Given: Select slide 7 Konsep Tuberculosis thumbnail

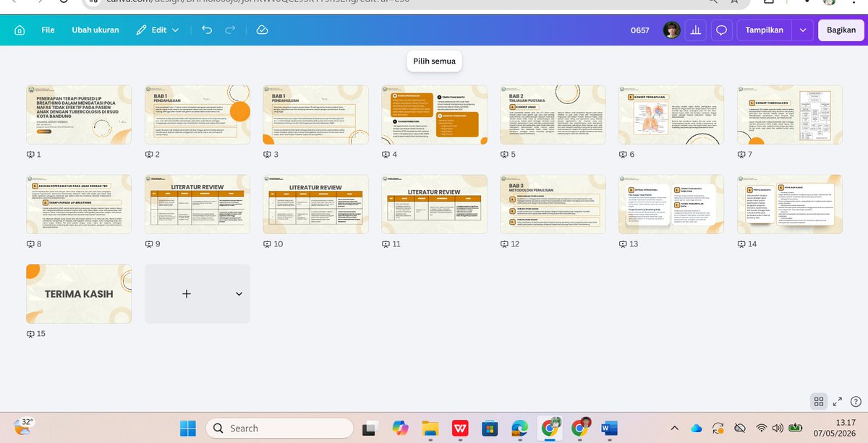Looking at the screenshot, I should pyautogui.click(x=790, y=114).
